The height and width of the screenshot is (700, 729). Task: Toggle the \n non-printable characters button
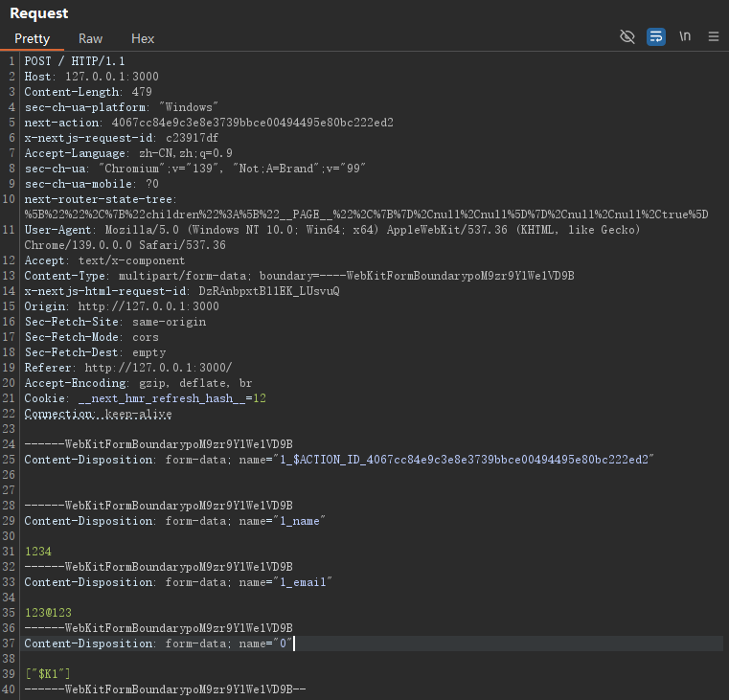(x=685, y=36)
